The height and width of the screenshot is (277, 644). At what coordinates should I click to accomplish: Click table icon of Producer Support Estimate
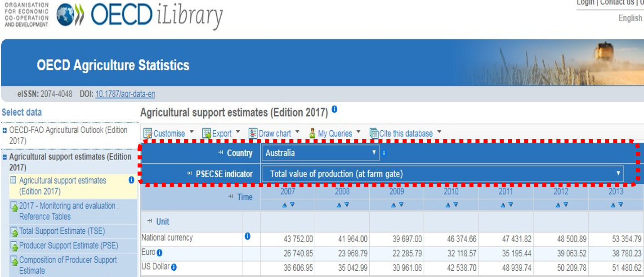tap(14, 246)
